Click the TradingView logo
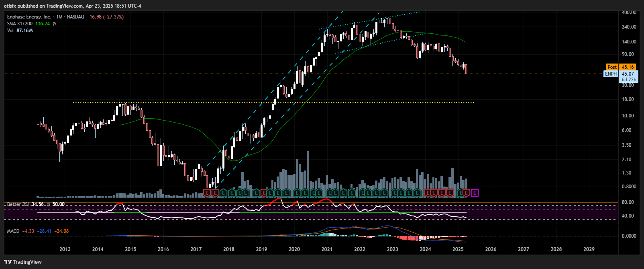644x269 pixels. [x=23, y=262]
